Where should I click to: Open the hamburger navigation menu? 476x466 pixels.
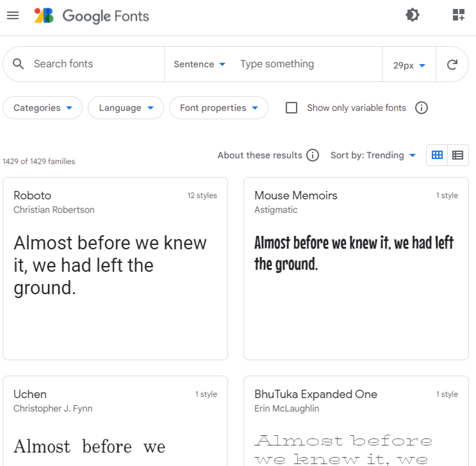13,15
